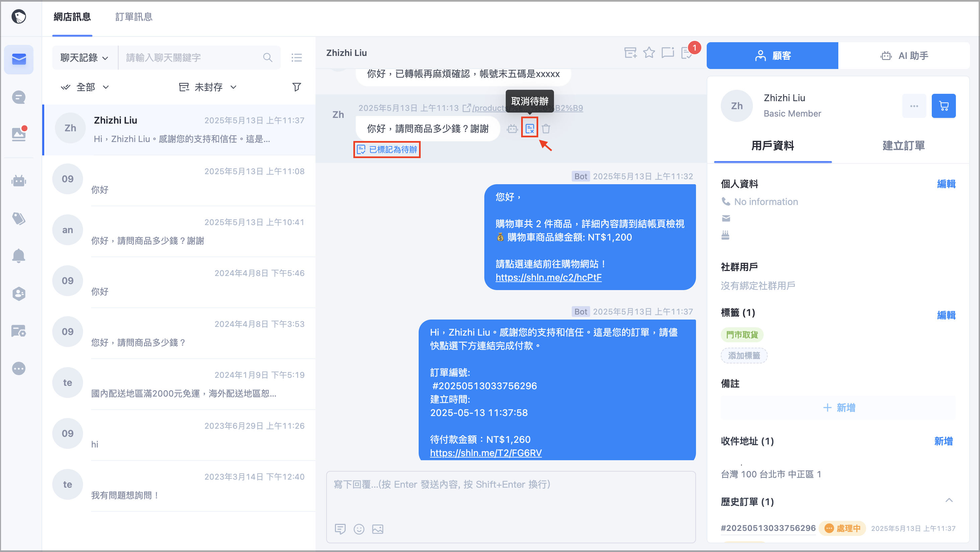Edit 個人資料 section

[x=946, y=184]
